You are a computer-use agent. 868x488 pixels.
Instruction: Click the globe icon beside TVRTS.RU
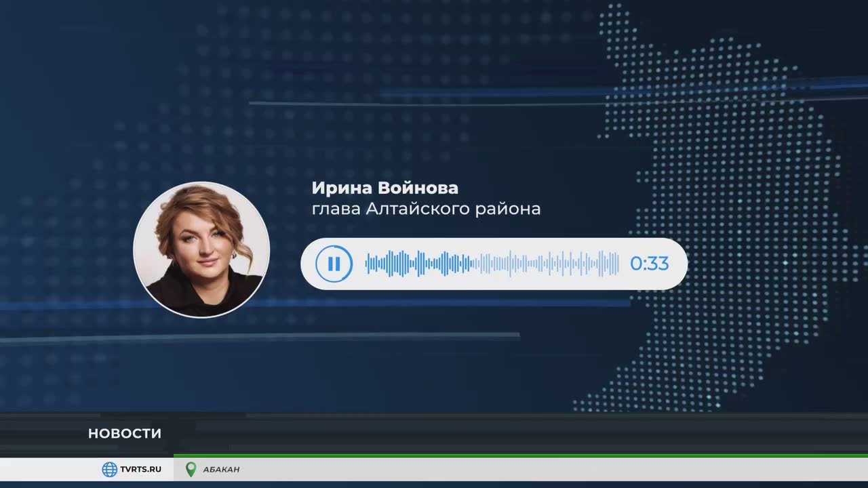[x=110, y=470]
